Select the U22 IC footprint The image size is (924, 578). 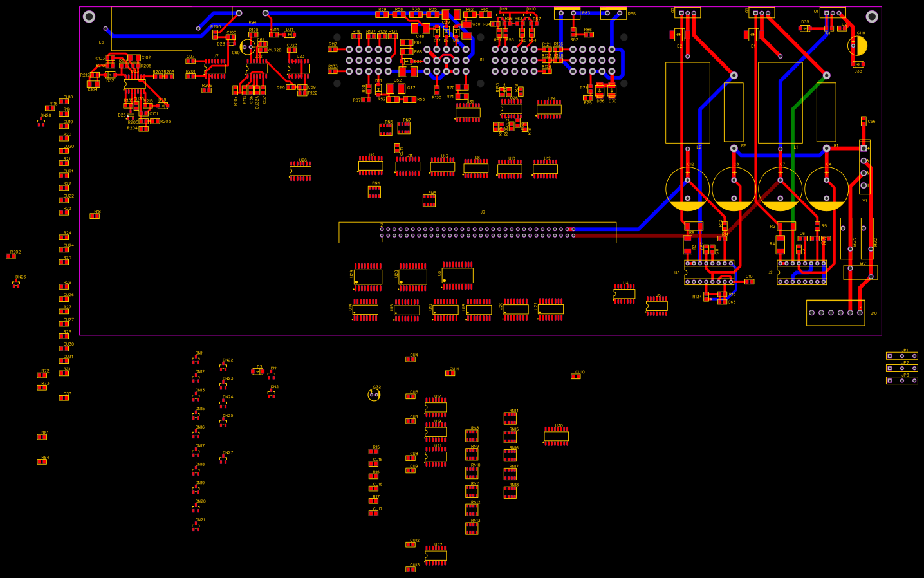click(x=550, y=309)
